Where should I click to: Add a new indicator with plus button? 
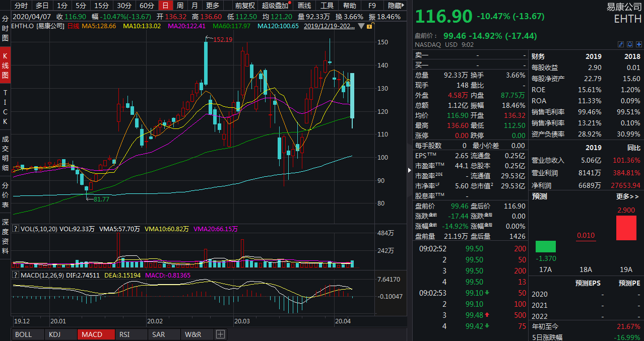click(x=220, y=334)
